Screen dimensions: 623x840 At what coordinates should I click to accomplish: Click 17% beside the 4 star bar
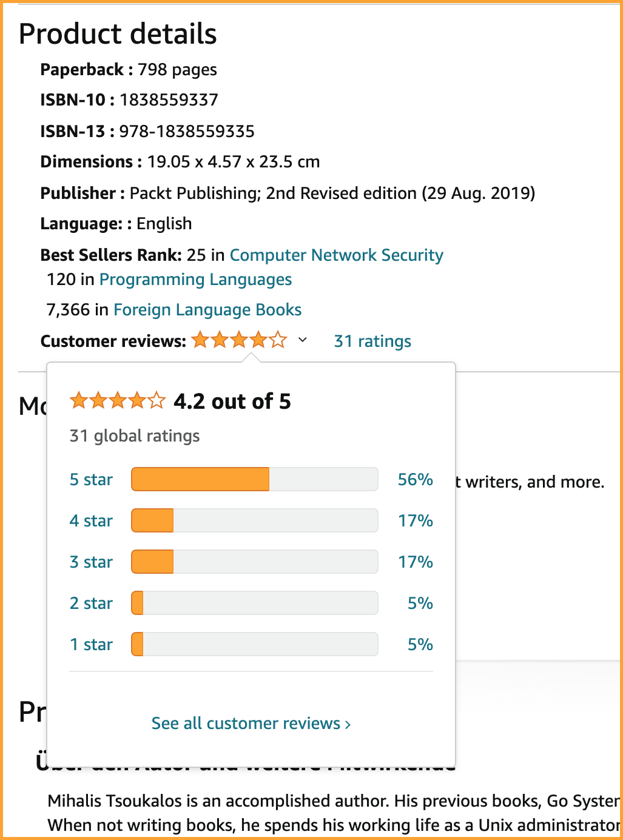coord(416,521)
